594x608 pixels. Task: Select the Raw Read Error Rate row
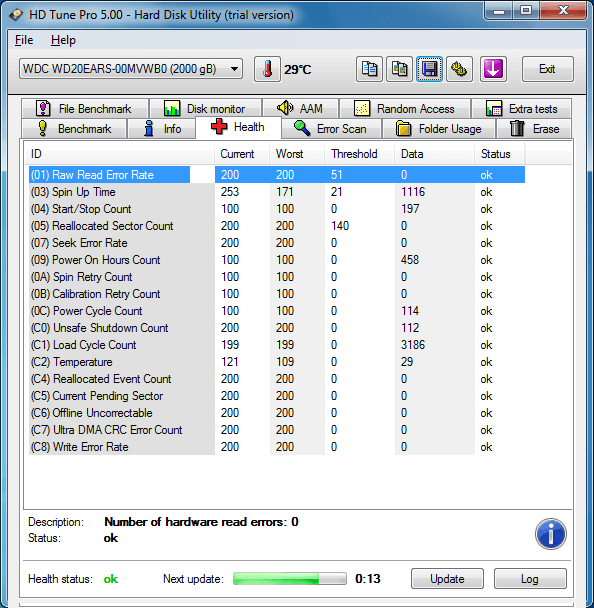coord(277,175)
